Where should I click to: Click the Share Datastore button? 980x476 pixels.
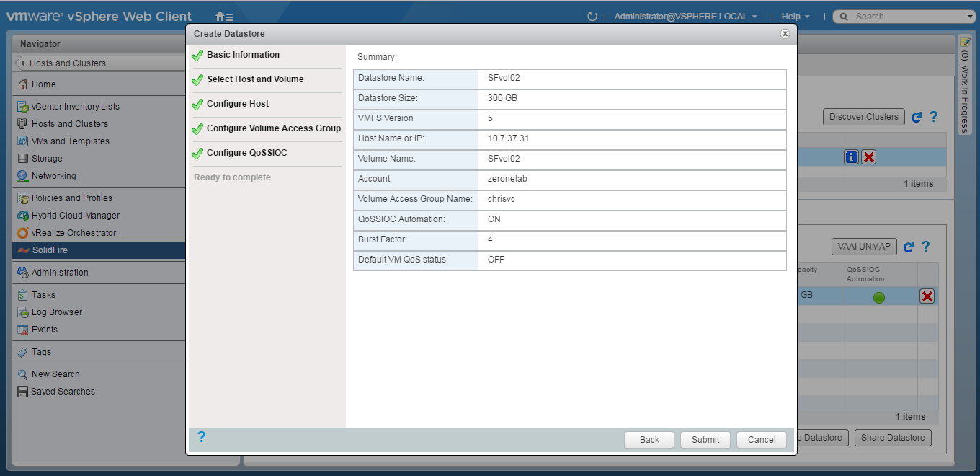pos(893,438)
